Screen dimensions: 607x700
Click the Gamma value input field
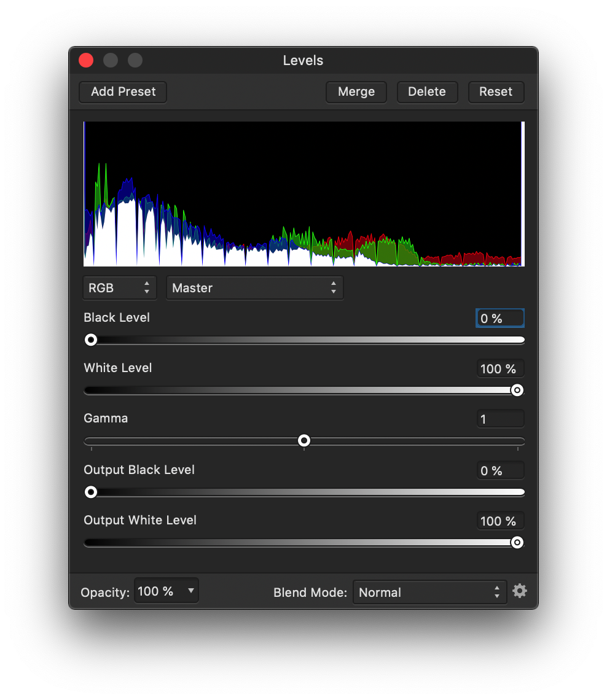pos(500,419)
